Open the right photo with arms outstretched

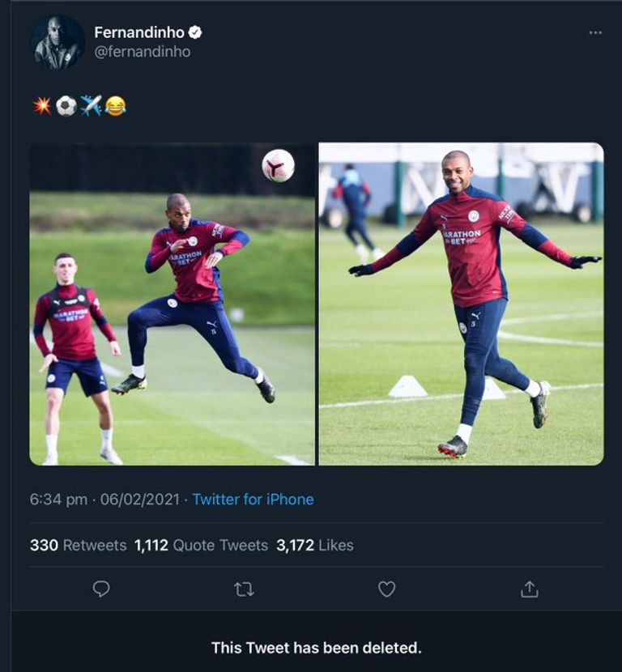461,304
